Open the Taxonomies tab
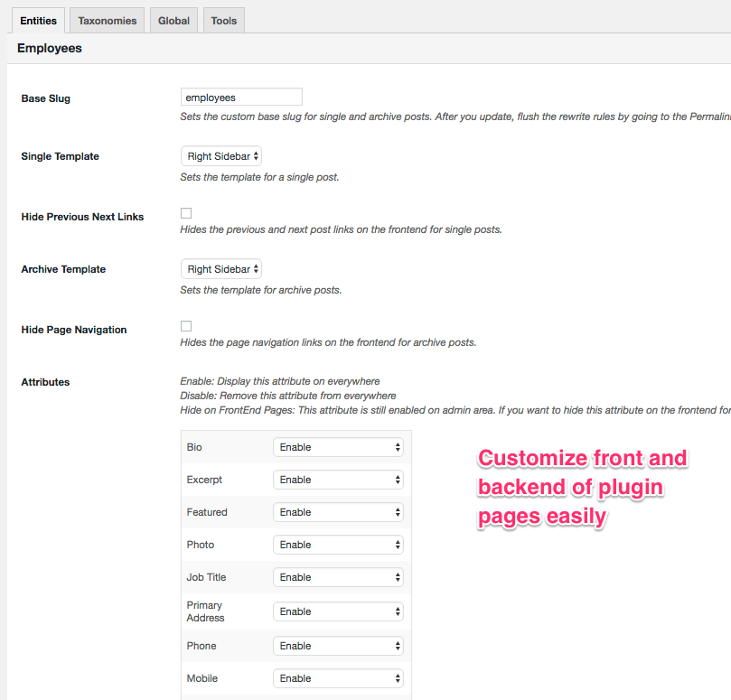The height and width of the screenshot is (700, 731). (x=108, y=21)
